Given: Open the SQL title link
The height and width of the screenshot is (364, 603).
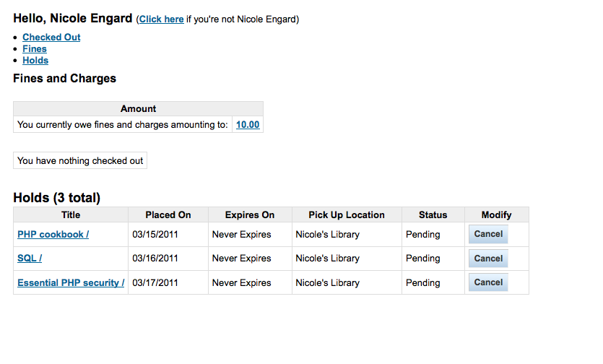Looking at the screenshot, I should click(30, 259).
